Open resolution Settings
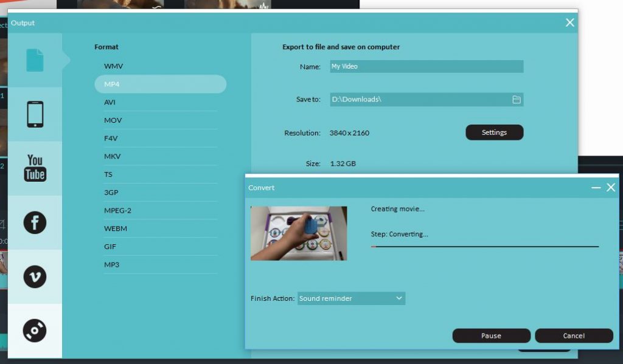This screenshot has width=623, height=364. [x=494, y=132]
